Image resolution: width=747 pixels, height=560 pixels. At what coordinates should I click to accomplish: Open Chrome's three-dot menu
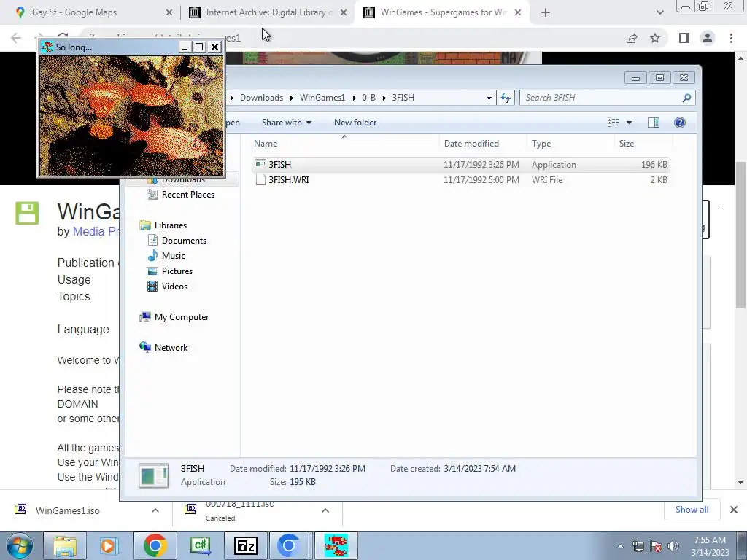(731, 38)
